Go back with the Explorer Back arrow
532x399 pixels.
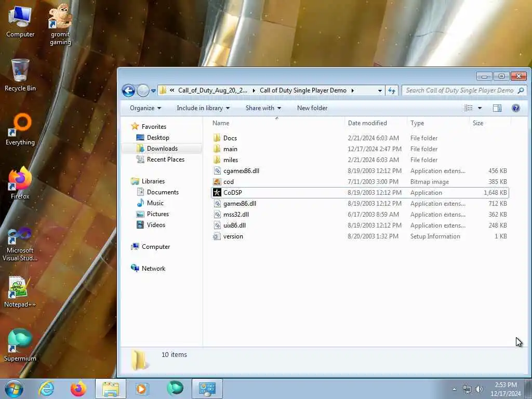click(x=129, y=90)
